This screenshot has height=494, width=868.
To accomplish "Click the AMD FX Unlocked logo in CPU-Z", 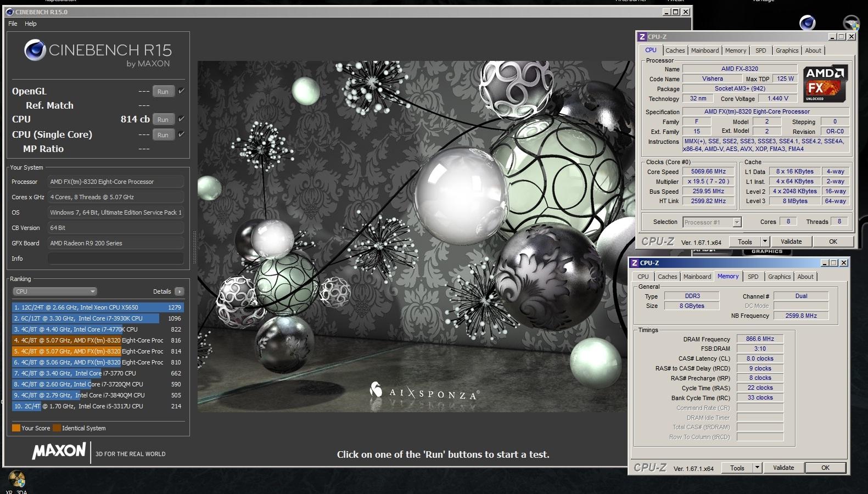I will point(825,83).
